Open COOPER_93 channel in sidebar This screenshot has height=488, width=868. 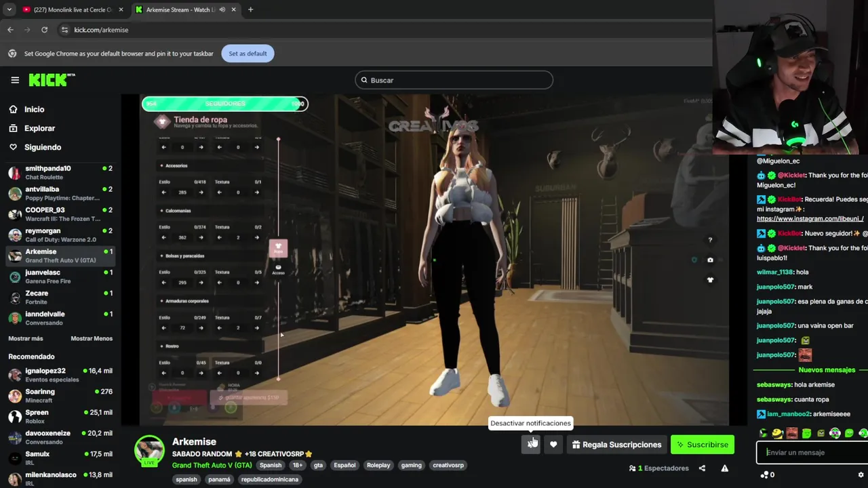click(x=61, y=214)
